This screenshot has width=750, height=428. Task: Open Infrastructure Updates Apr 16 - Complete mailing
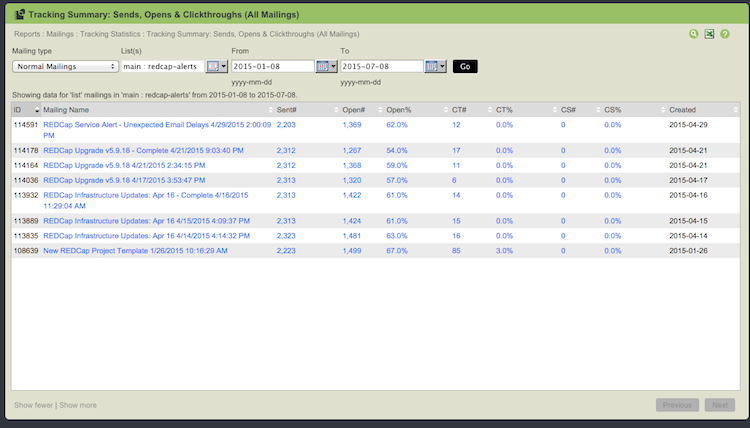tap(146, 200)
